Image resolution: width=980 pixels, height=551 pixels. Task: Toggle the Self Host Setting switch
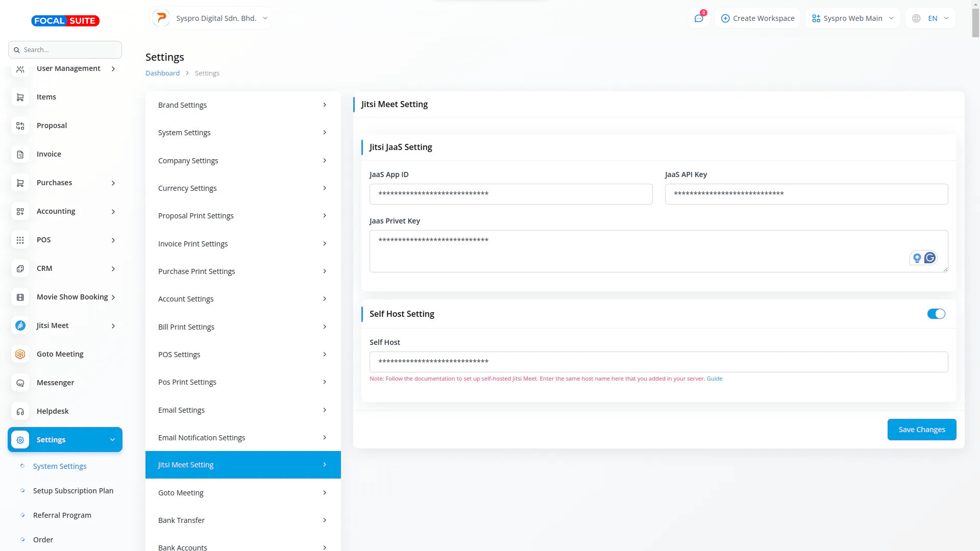pyautogui.click(x=936, y=314)
